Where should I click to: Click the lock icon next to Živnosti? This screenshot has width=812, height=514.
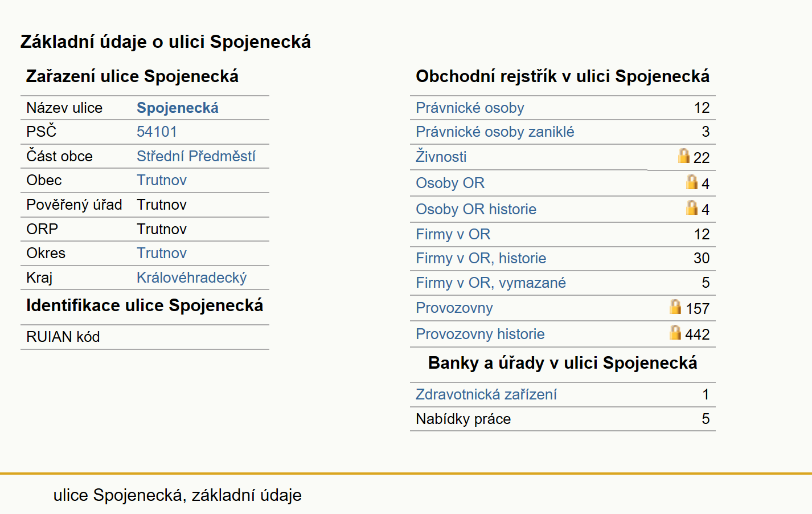click(684, 156)
